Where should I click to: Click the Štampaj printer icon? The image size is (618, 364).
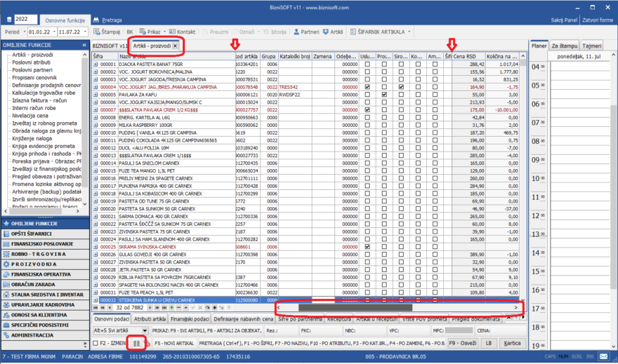click(x=97, y=32)
